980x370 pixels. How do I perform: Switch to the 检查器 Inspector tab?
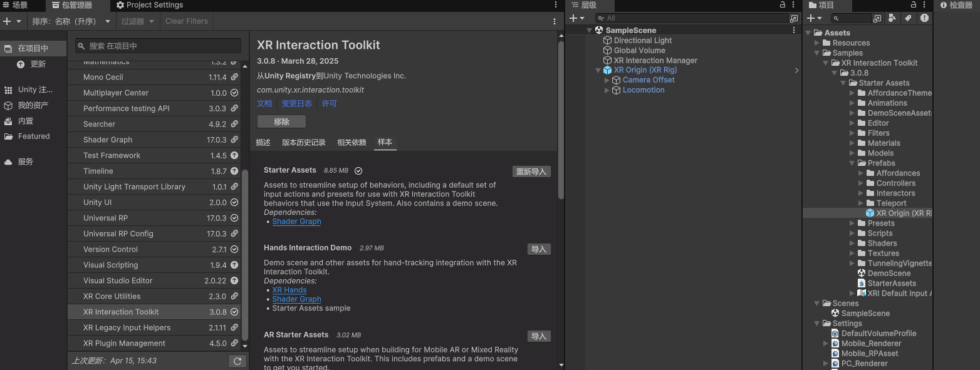pos(956,5)
